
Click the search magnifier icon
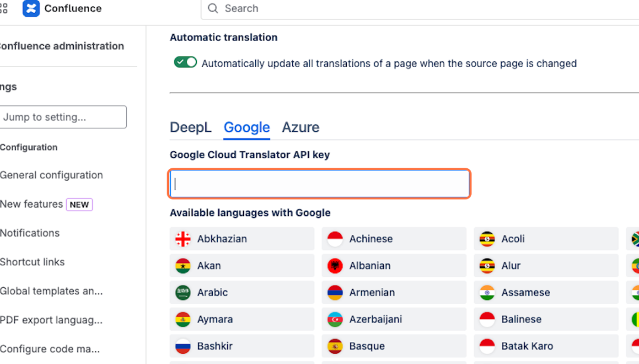[x=213, y=8]
